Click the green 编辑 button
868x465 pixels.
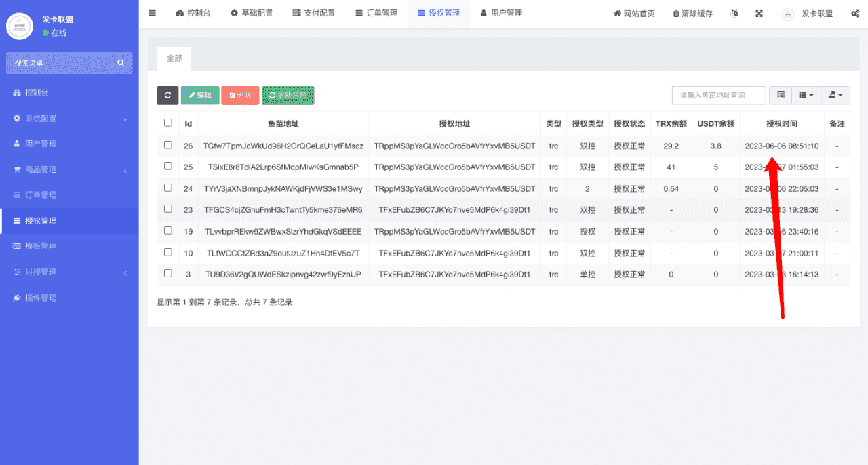coord(200,96)
